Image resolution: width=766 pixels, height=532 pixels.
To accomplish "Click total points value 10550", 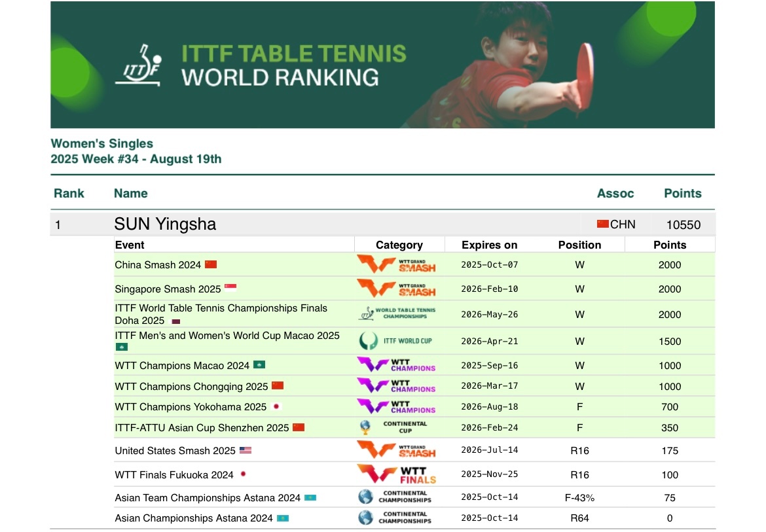I will 684,224.
